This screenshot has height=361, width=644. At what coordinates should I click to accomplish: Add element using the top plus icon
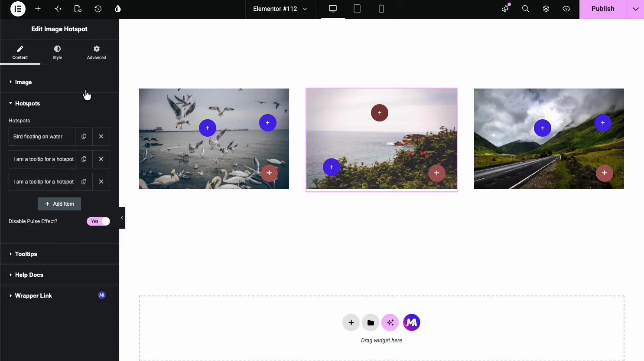point(38,9)
